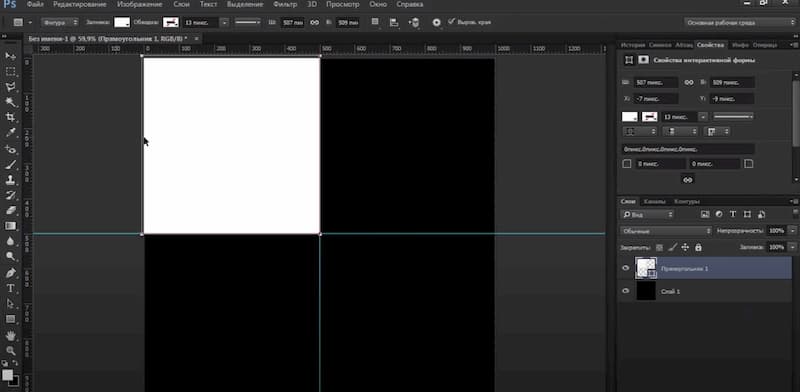Select the Pen tool
This screenshot has height=392, width=800.
[x=10, y=273]
